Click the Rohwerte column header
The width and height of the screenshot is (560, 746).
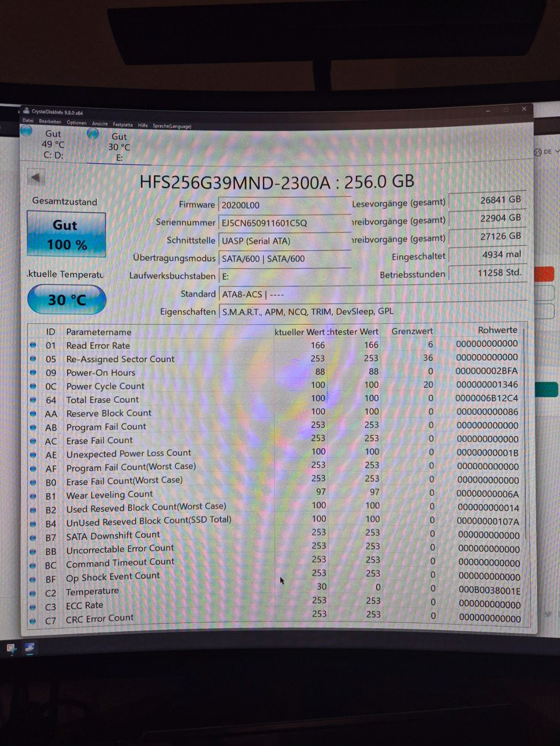click(498, 330)
